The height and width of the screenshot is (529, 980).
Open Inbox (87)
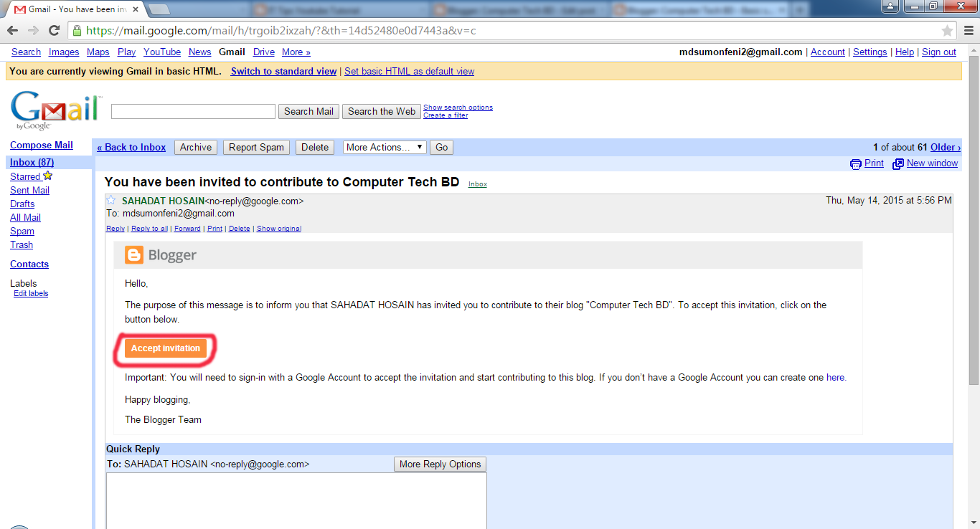[32, 162]
